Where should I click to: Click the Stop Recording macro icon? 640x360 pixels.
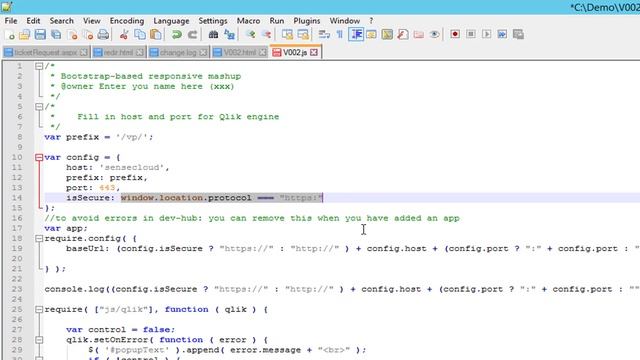coord(471,34)
